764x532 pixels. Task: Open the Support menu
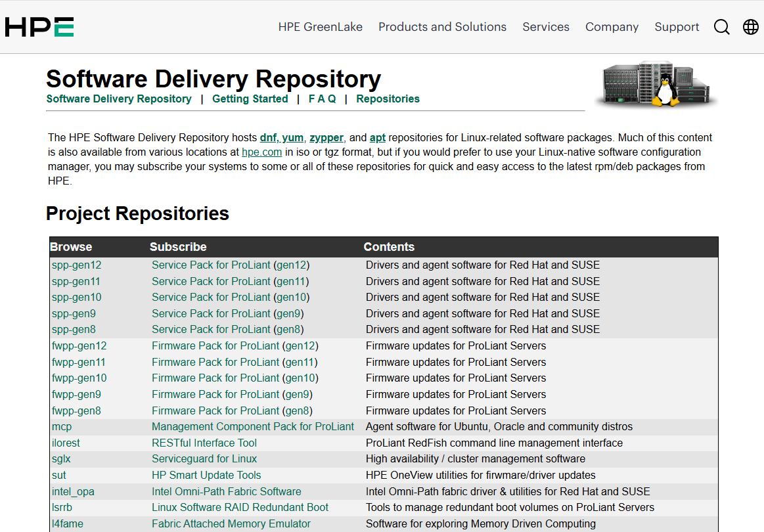677,27
